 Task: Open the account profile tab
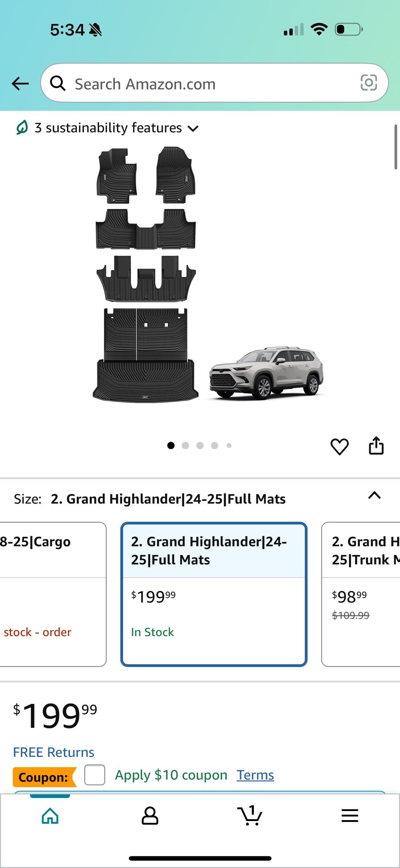(x=150, y=816)
